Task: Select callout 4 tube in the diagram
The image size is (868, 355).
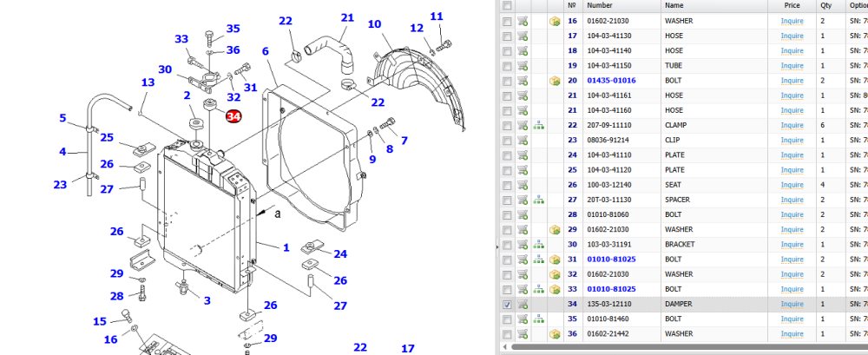Action: coord(62,152)
